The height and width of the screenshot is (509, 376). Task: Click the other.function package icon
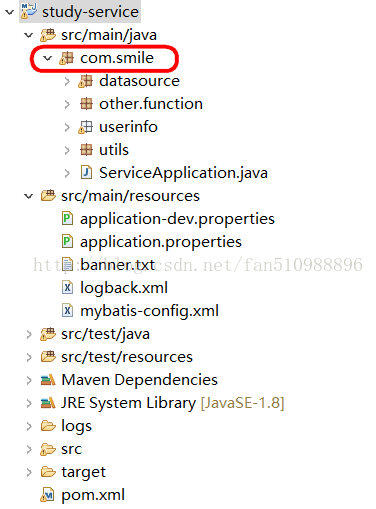pyautogui.click(x=86, y=104)
